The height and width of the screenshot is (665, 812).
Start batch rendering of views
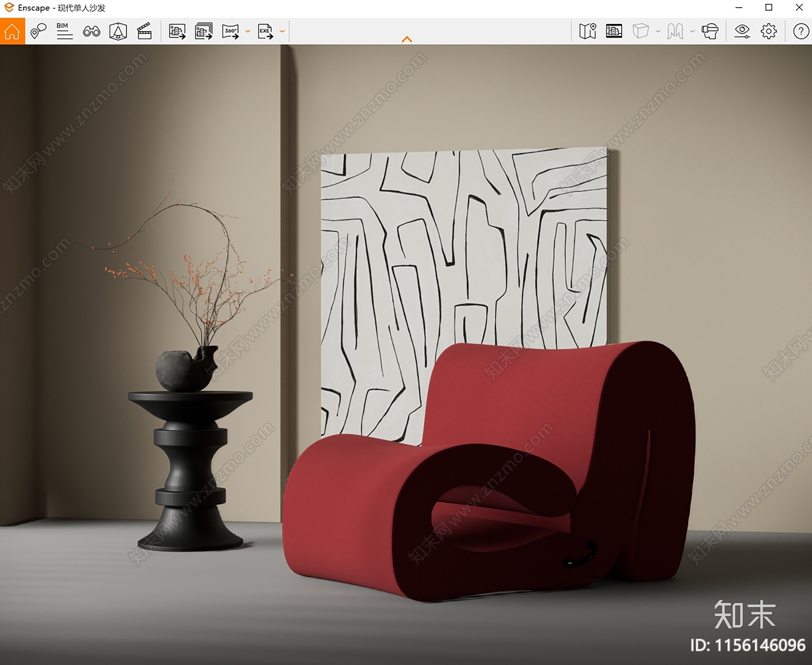(204, 31)
